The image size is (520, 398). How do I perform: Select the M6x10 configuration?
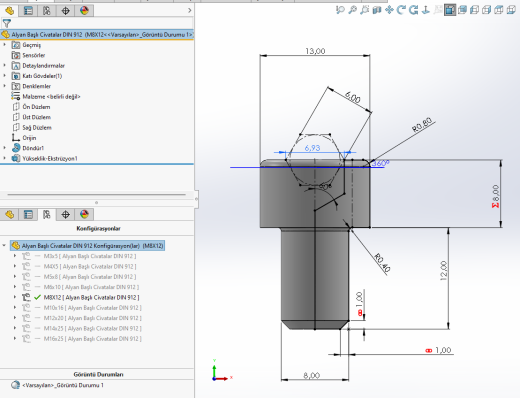pyautogui.click(x=91, y=287)
